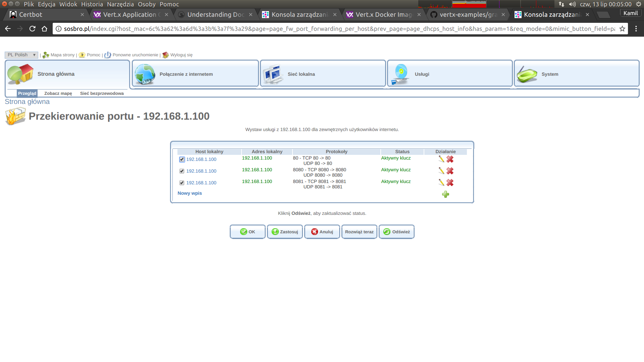
Task: Reload the page in browser
Action: pos(32,29)
